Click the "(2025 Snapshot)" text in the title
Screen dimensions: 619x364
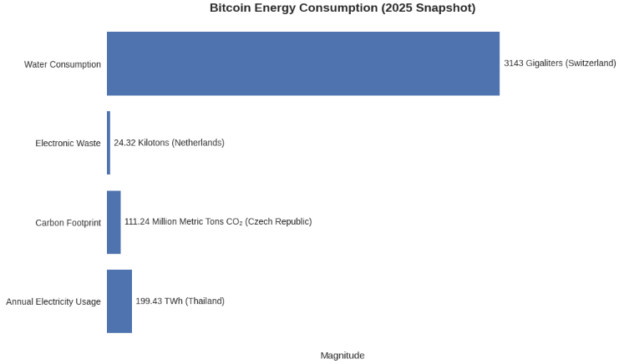tap(427, 8)
